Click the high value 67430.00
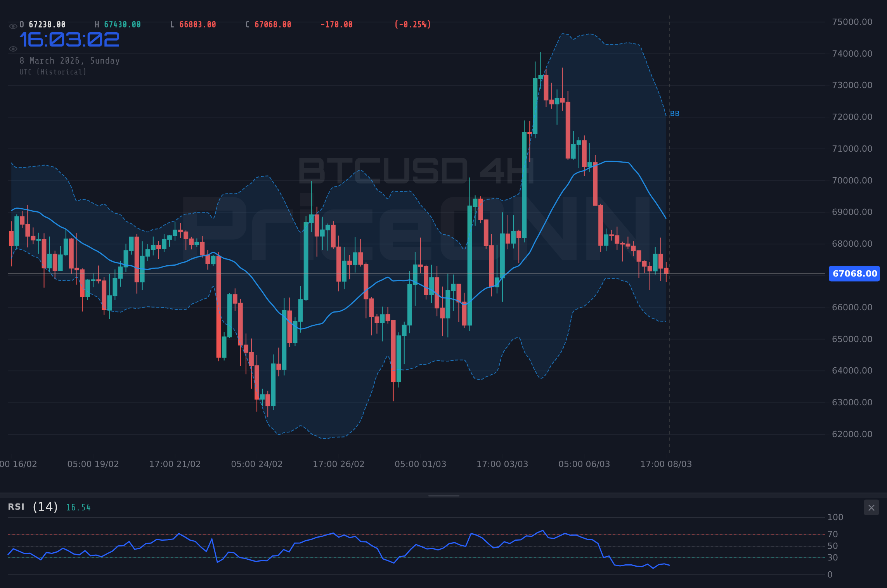The width and height of the screenshot is (887, 588). [x=123, y=24]
